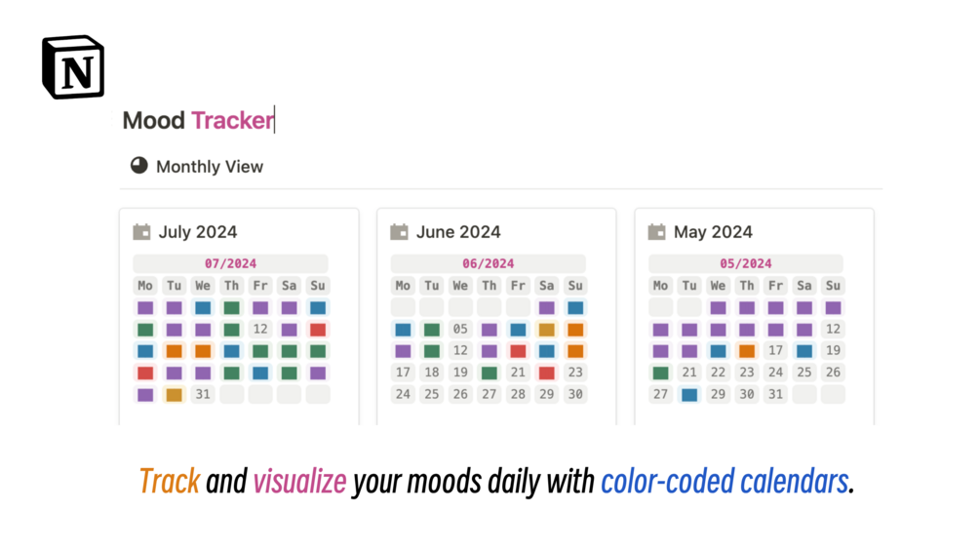Click the Monthly View pie icon
Image resolution: width=980 pixels, height=551 pixels.
[x=139, y=165]
